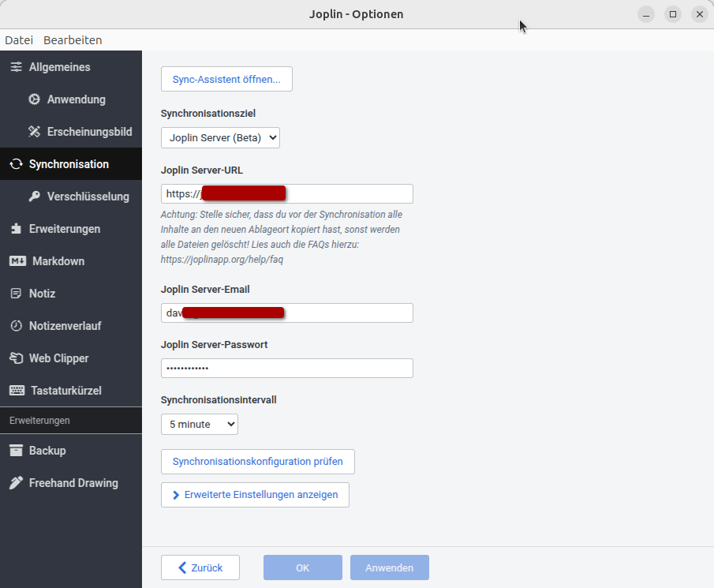Click the Erweiterungen puzzle piece icon
The image size is (714, 588).
pos(16,229)
